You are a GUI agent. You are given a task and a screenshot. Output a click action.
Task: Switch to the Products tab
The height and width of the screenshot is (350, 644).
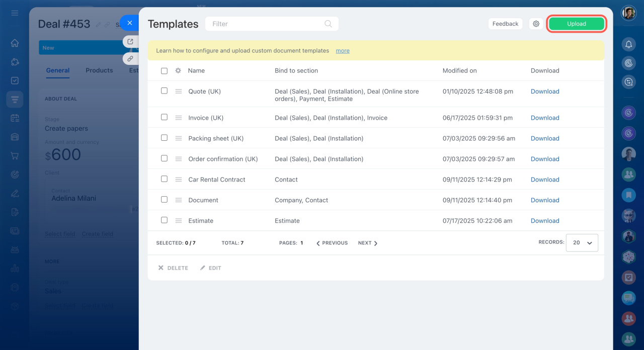click(99, 70)
